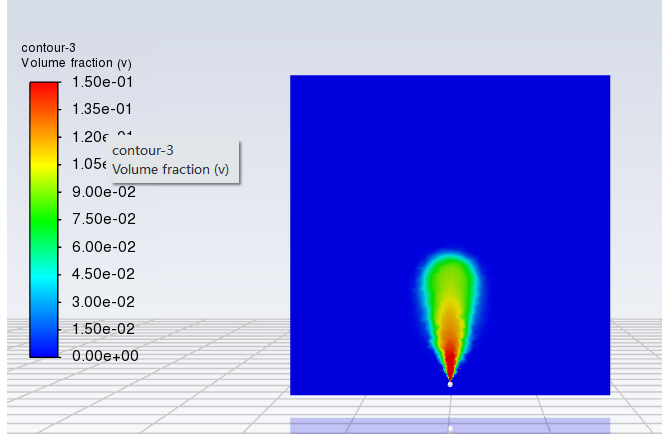Click the 9.00e-02 colorbar label
The width and height of the screenshot is (662, 434).
click(104, 192)
